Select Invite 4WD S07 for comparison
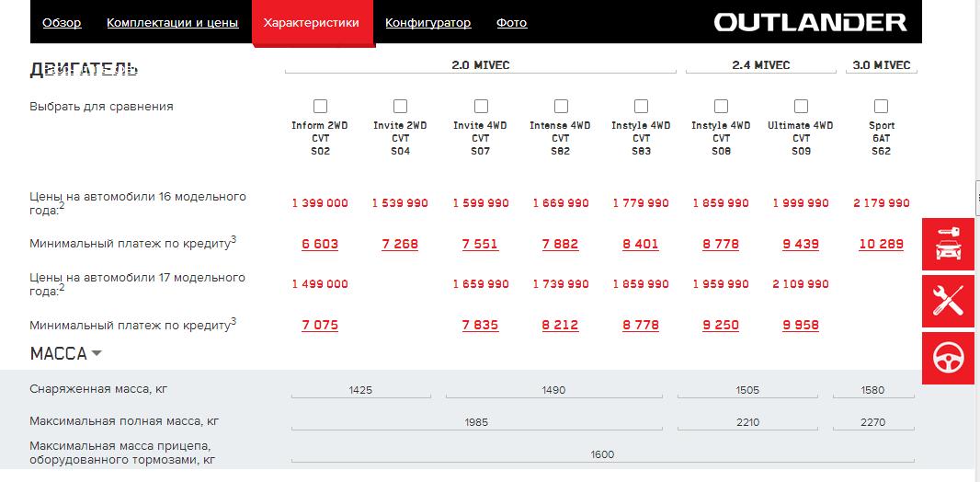980x482 pixels. tap(481, 107)
